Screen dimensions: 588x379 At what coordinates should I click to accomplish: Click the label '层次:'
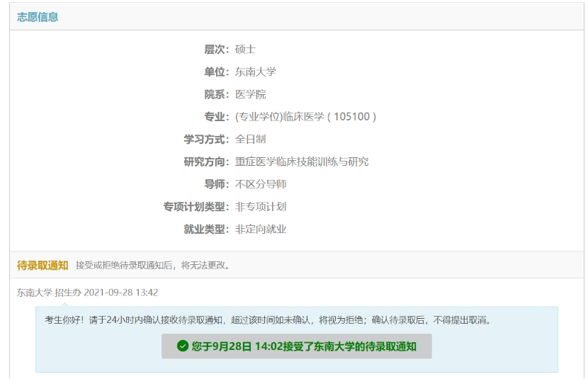(x=217, y=49)
